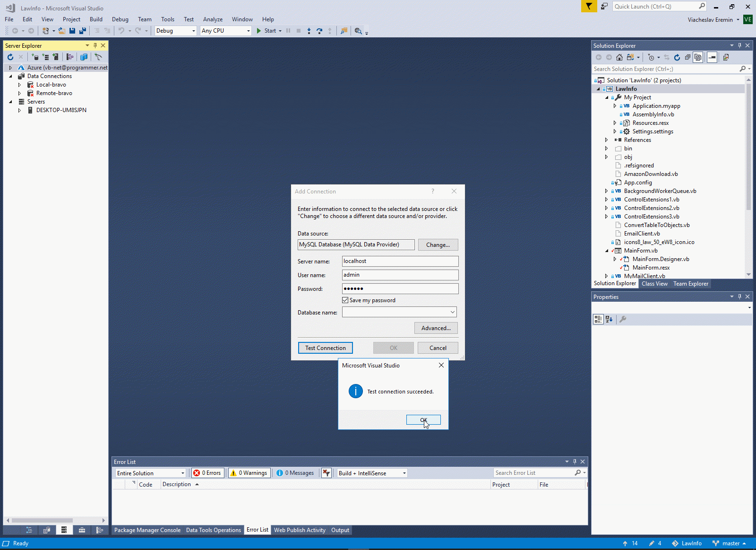Click the Connect to Database icon

pyautogui.click(x=35, y=57)
